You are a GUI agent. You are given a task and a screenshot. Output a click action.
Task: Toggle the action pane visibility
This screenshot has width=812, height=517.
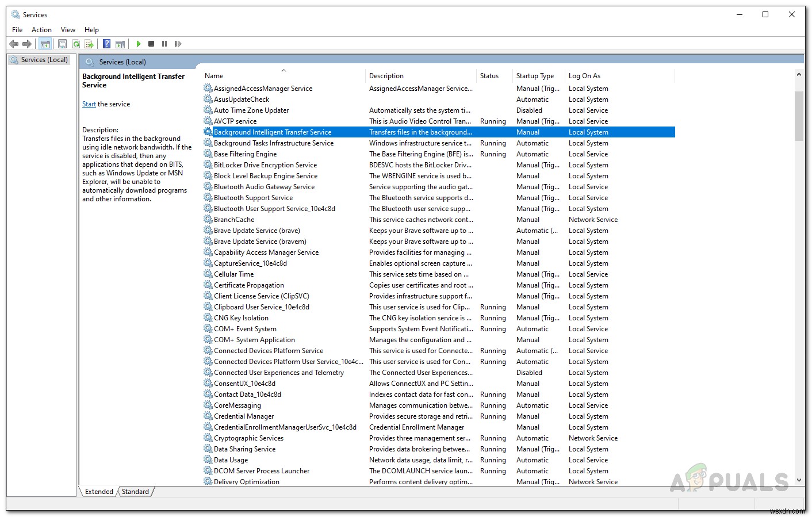pyautogui.click(x=120, y=44)
